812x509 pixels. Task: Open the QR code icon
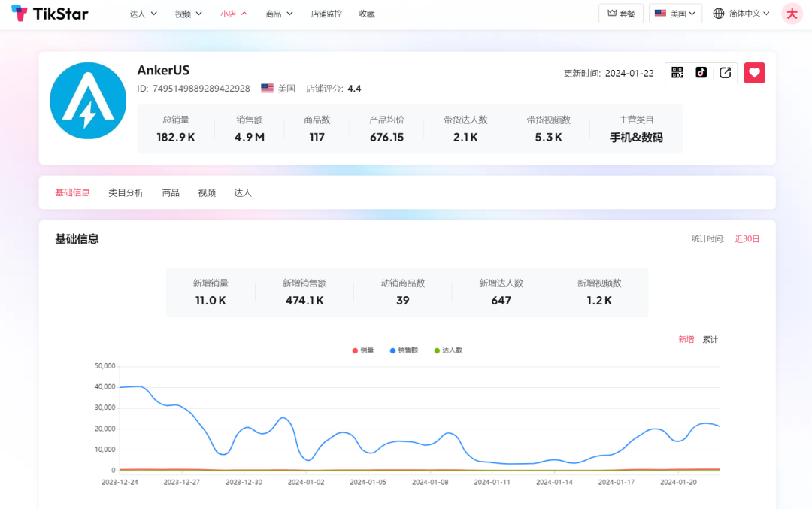677,72
